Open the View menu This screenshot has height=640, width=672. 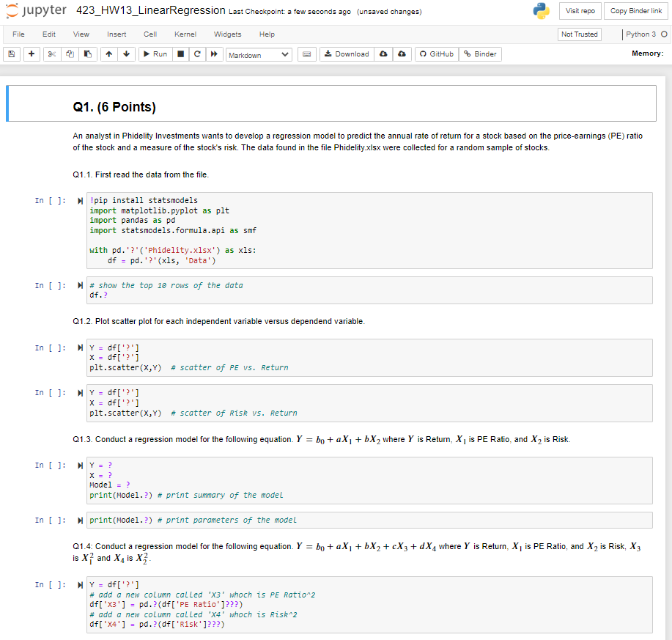[x=81, y=34]
